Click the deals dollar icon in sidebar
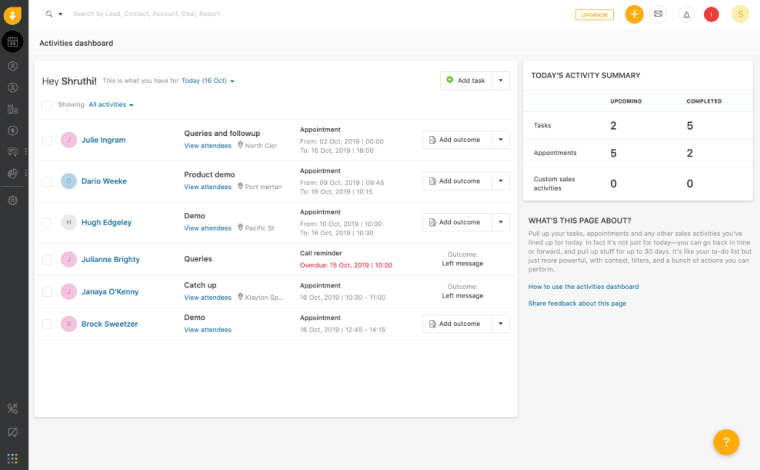Viewport: 760px width, 470px height. pyautogui.click(x=13, y=130)
